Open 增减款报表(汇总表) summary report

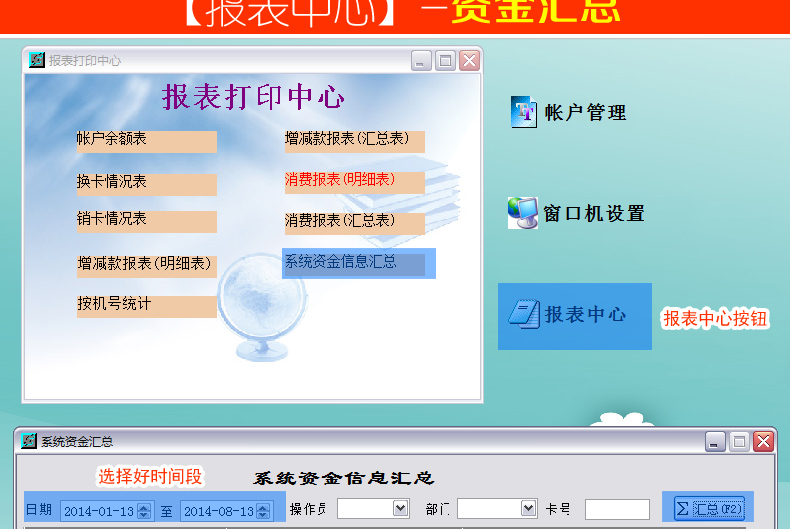click(x=354, y=140)
